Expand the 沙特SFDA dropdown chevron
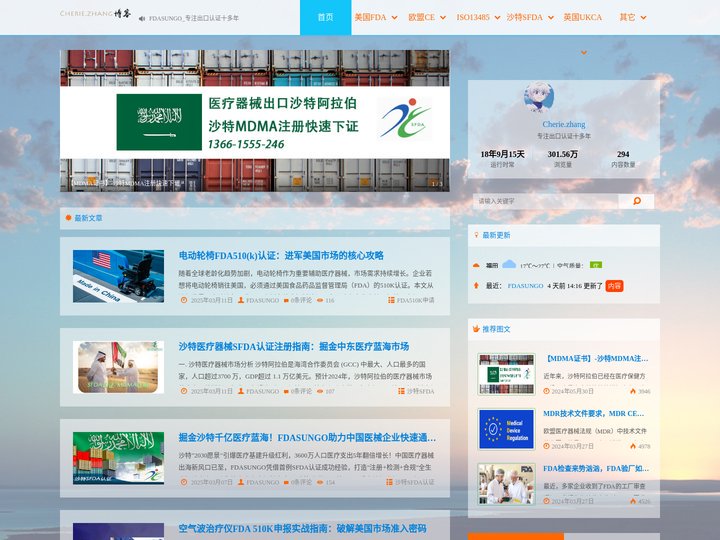Image resolution: width=720 pixels, height=540 pixels. tap(551, 18)
